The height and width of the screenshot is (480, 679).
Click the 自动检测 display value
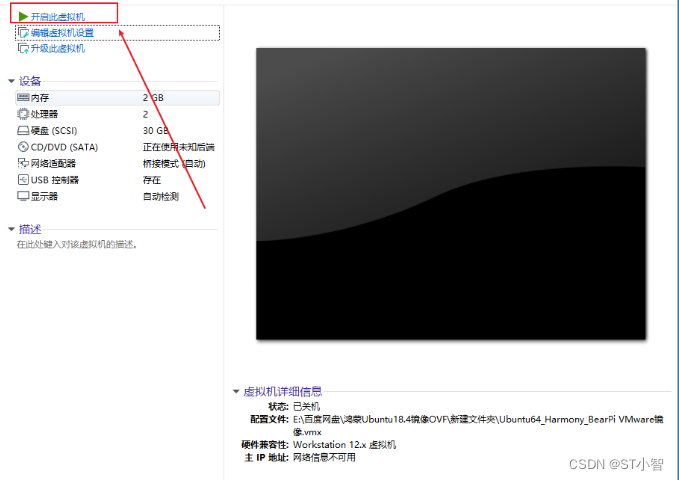(161, 197)
